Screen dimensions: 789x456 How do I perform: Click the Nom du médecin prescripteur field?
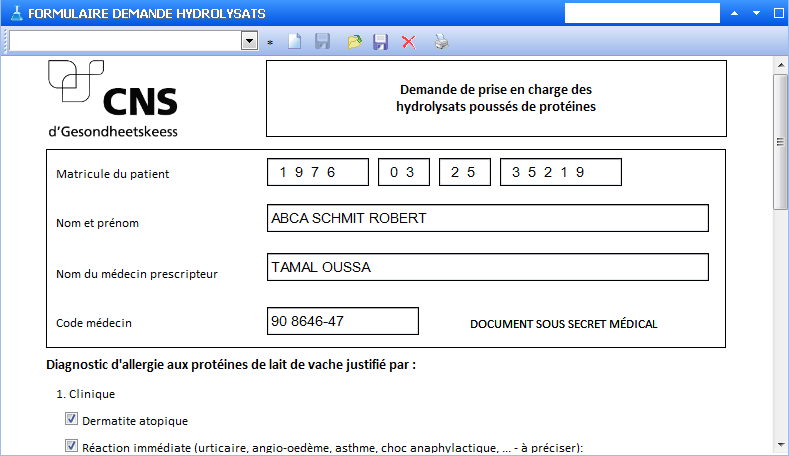488,267
